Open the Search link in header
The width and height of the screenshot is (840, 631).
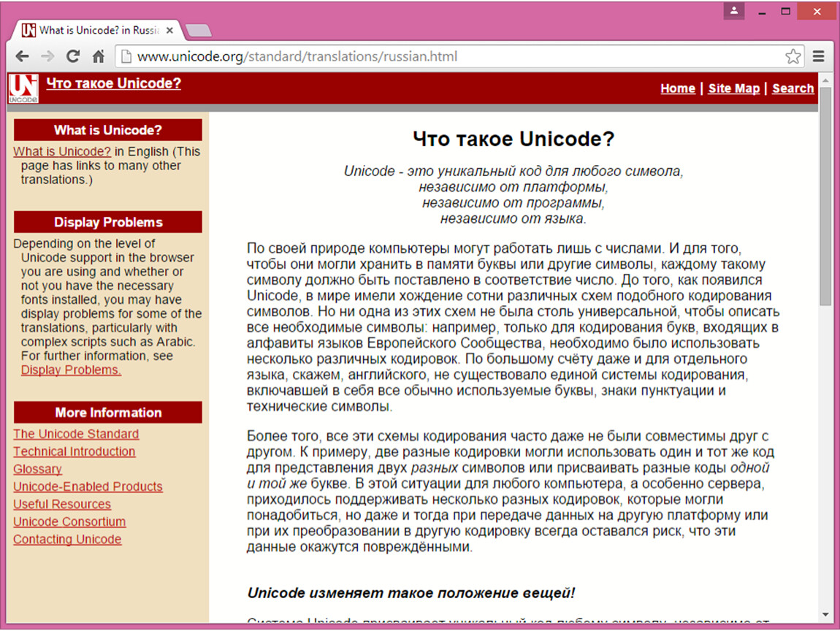793,88
